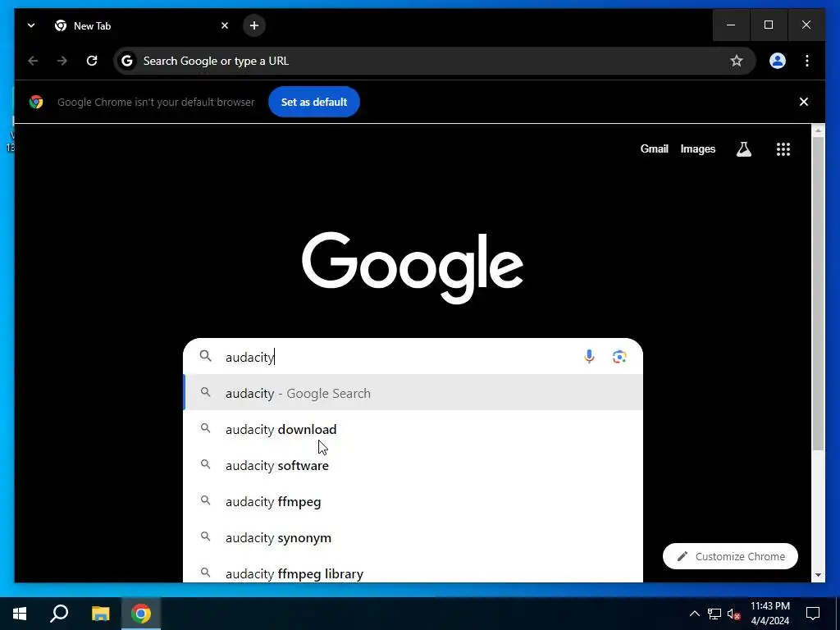The width and height of the screenshot is (840, 630).
Task: Open the network status tray icon
Action: [714, 614]
